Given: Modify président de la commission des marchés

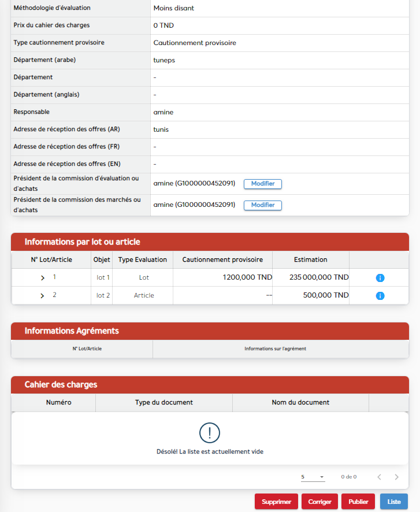Looking at the screenshot, I should 262,205.
